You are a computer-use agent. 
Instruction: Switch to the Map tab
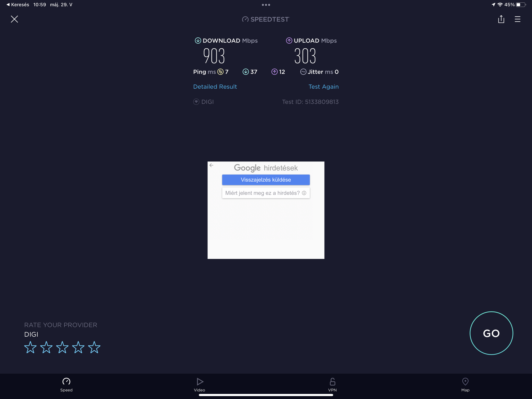465,385
